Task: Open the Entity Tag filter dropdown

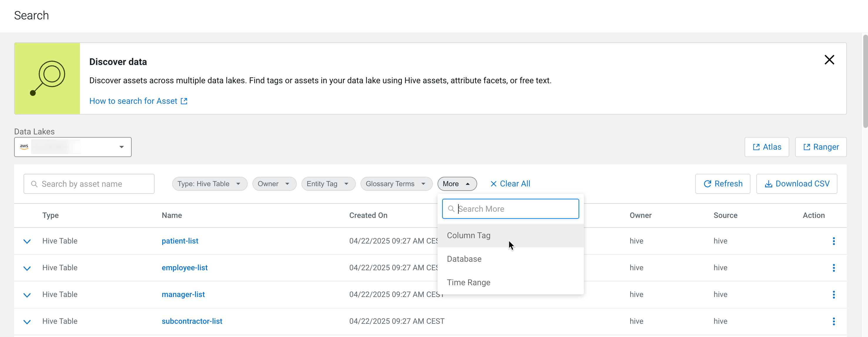Action: (328, 183)
